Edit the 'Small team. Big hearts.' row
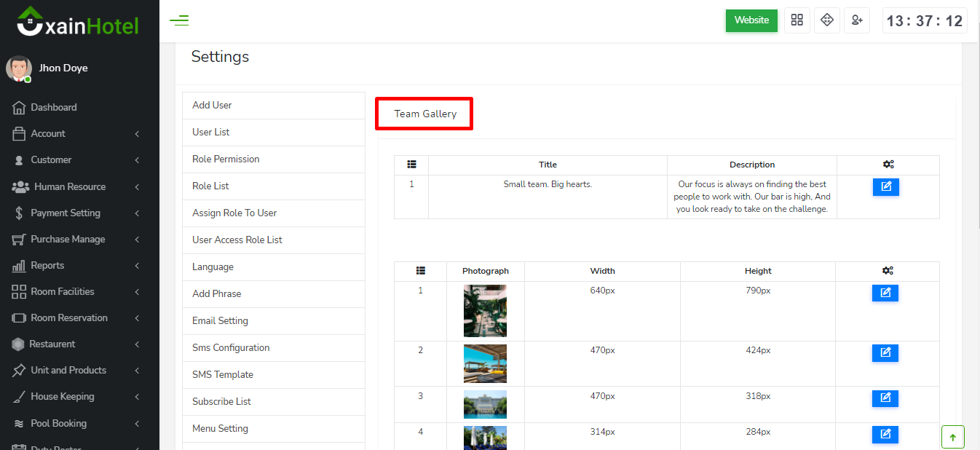This screenshot has height=450, width=980. (886, 187)
